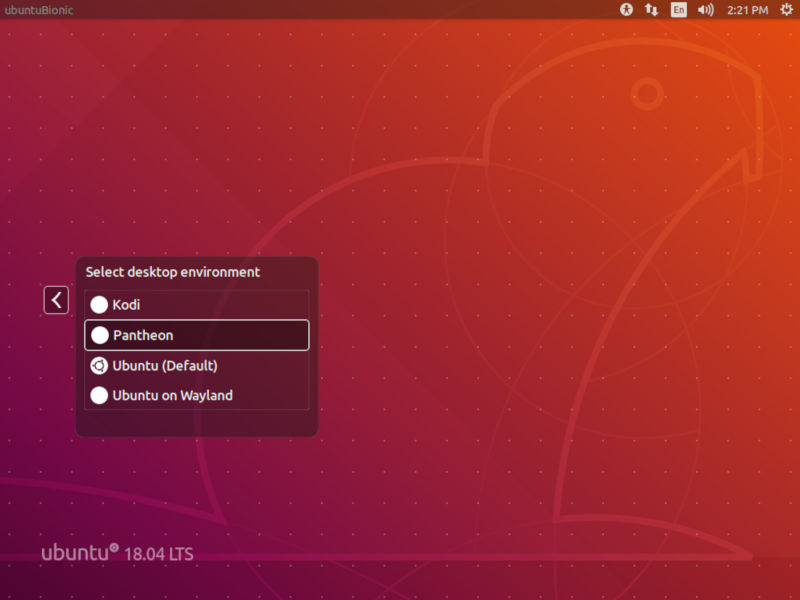Viewport: 800px width, 600px height.
Task: Open the accessibility menu
Action: coord(625,10)
